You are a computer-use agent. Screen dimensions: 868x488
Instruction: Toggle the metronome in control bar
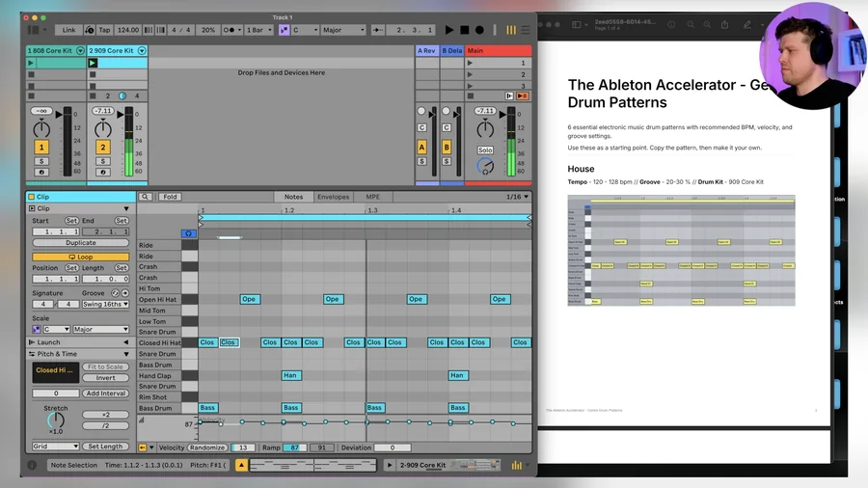click(x=229, y=30)
